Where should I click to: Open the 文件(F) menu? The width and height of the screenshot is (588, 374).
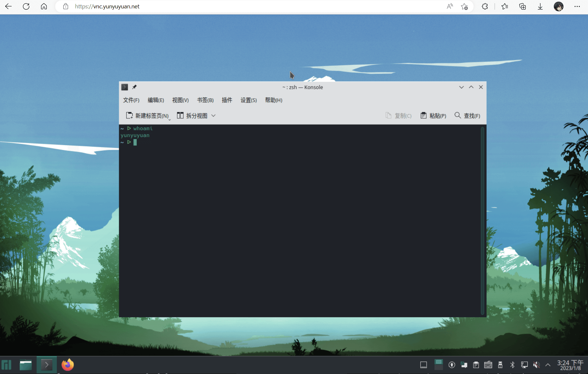pos(131,100)
